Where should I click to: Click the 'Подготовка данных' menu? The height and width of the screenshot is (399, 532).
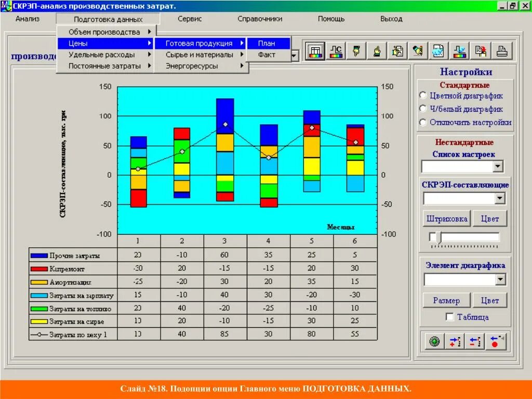point(108,19)
